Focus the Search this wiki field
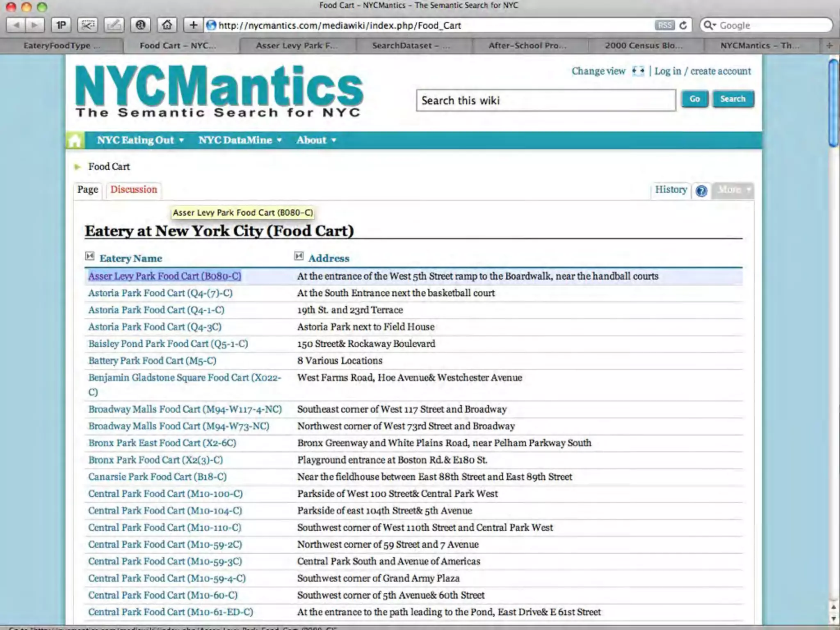 (546, 100)
